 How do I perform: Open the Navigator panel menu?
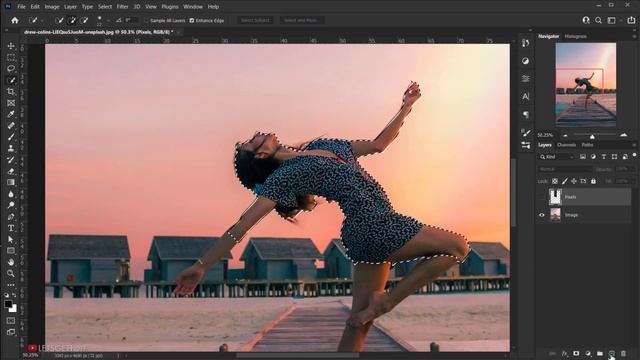click(x=634, y=36)
